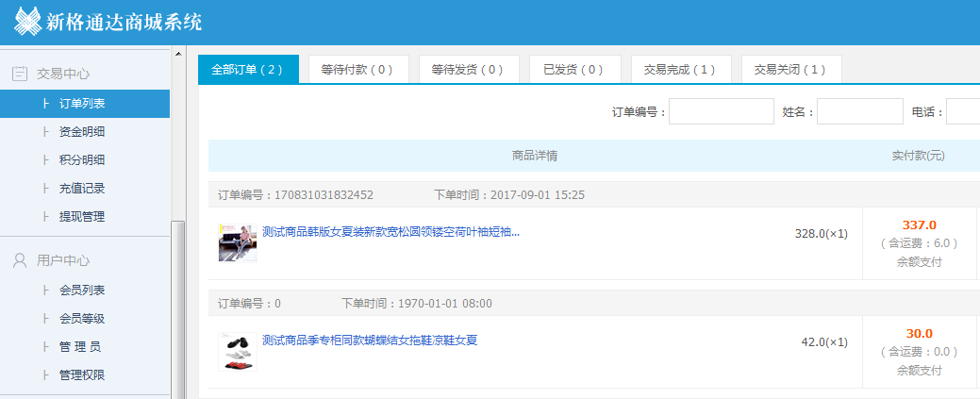980x399 pixels.
Task: Click the 交易中心 section icon in sidebar
Action: click(19, 73)
